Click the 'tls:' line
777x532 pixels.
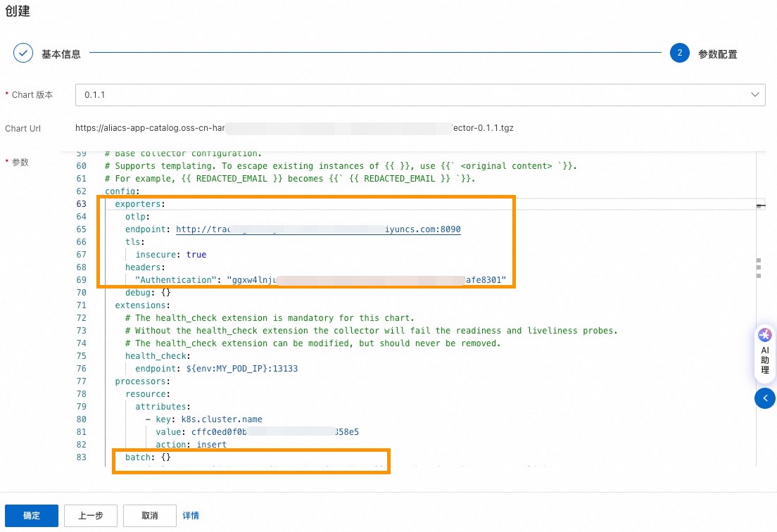click(135, 242)
